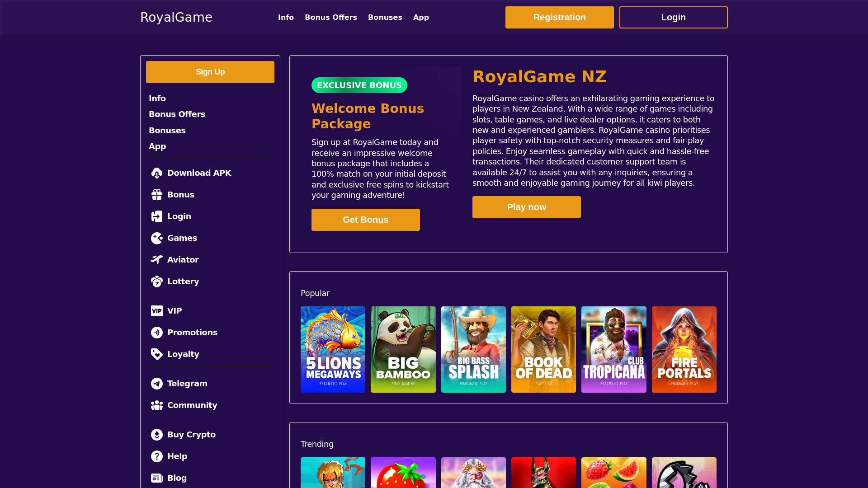Viewport: 868px width, 488px height.
Task: Click the Promotions icon in sidebar
Action: 157,333
